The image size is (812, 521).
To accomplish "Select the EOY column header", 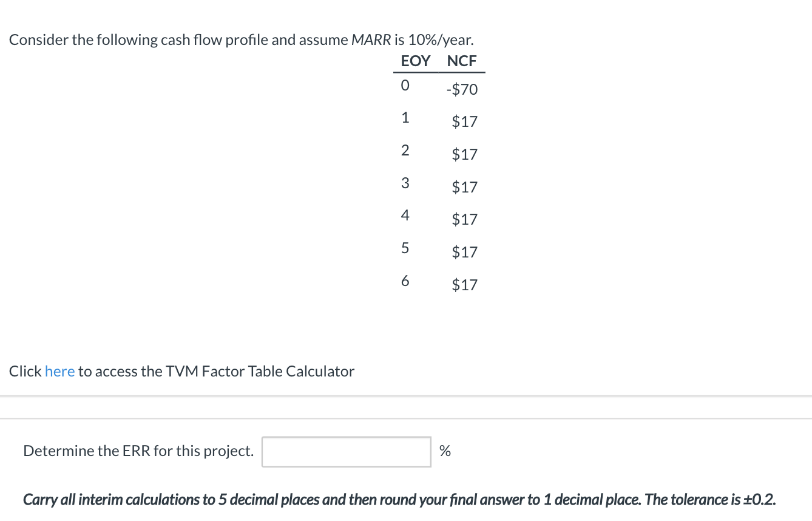I will 415,61.
